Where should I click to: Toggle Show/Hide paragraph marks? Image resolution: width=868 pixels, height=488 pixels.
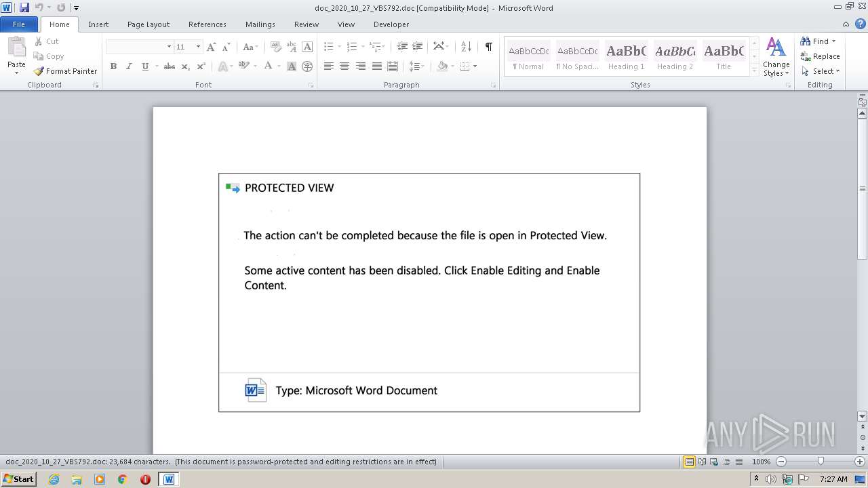coord(488,47)
